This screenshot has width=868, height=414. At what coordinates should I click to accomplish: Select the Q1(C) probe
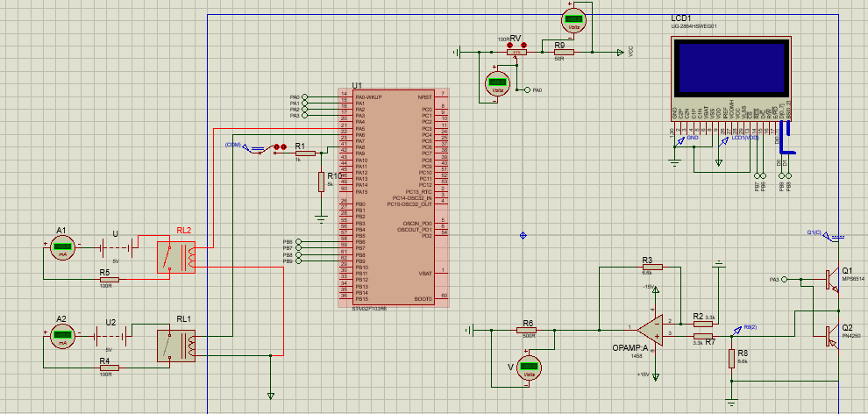pyautogui.click(x=825, y=235)
